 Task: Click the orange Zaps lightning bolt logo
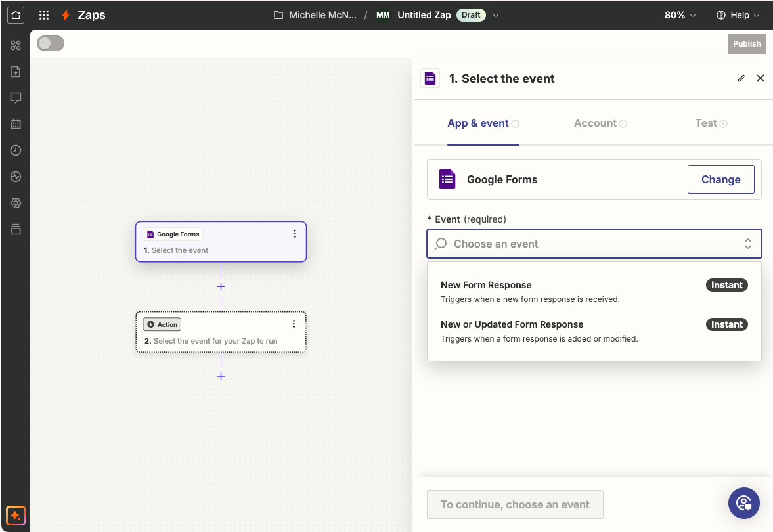pos(66,15)
